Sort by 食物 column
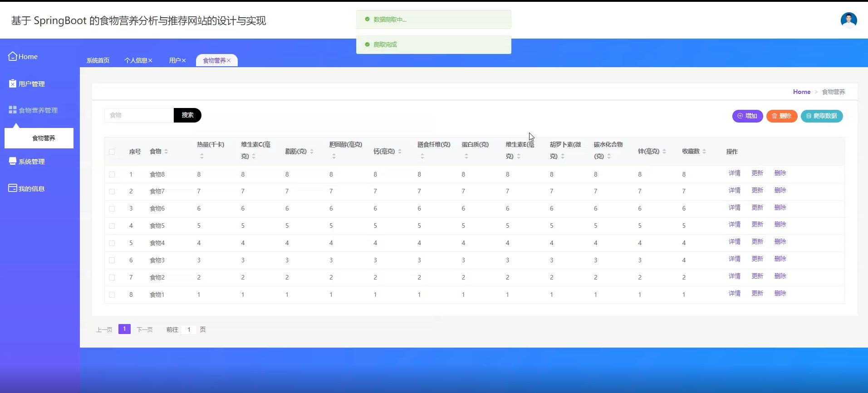 [166, 152]
